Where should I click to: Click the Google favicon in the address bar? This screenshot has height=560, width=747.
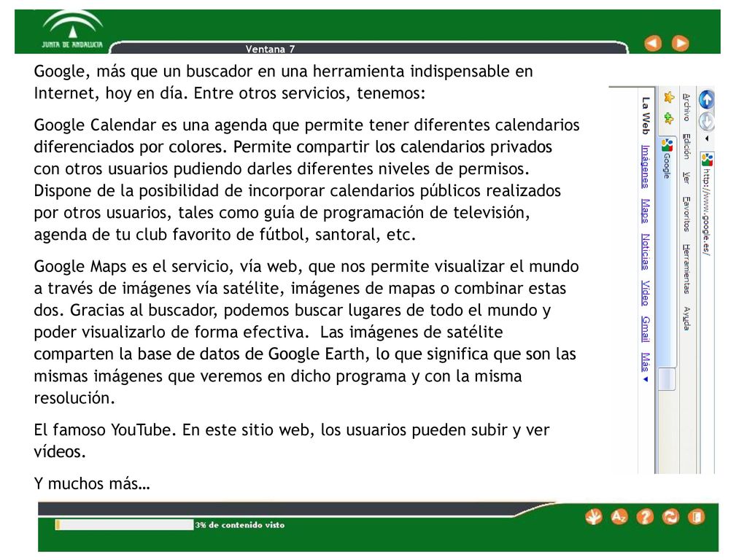point(707,160)
